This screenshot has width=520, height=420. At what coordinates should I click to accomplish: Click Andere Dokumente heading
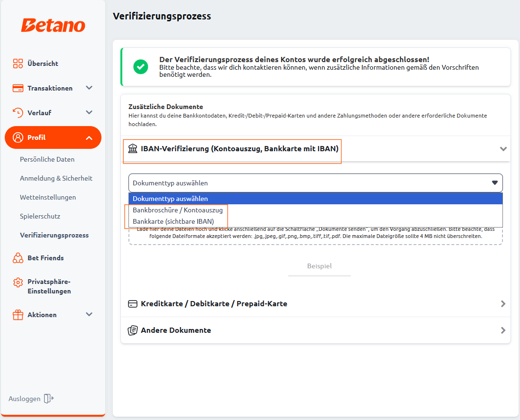[176, 330]
